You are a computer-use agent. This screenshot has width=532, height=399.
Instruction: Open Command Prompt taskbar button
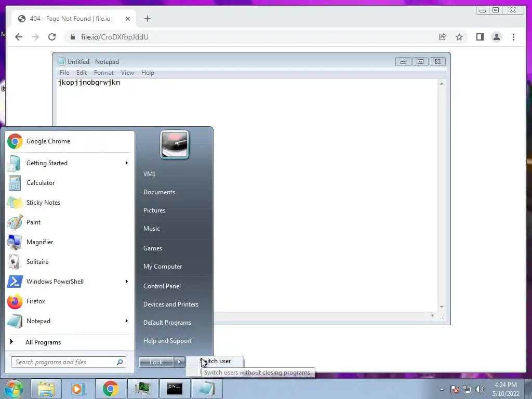click(175, 389)
